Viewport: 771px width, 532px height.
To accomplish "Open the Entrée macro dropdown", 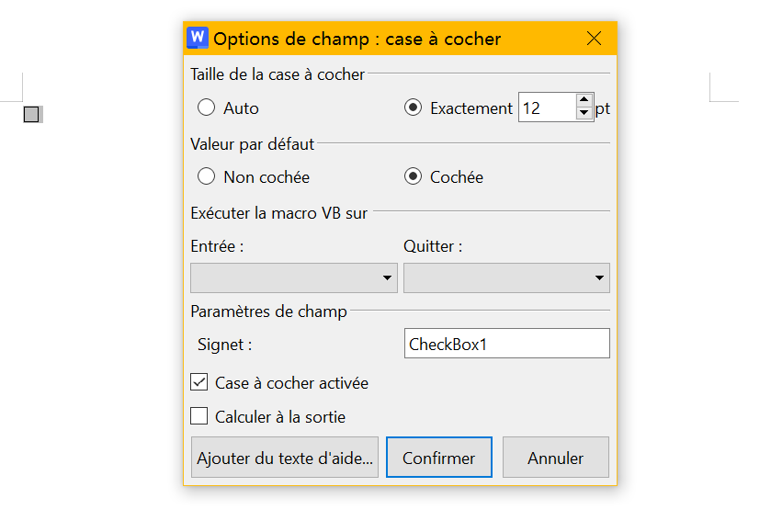I will (x=293, y=277).
